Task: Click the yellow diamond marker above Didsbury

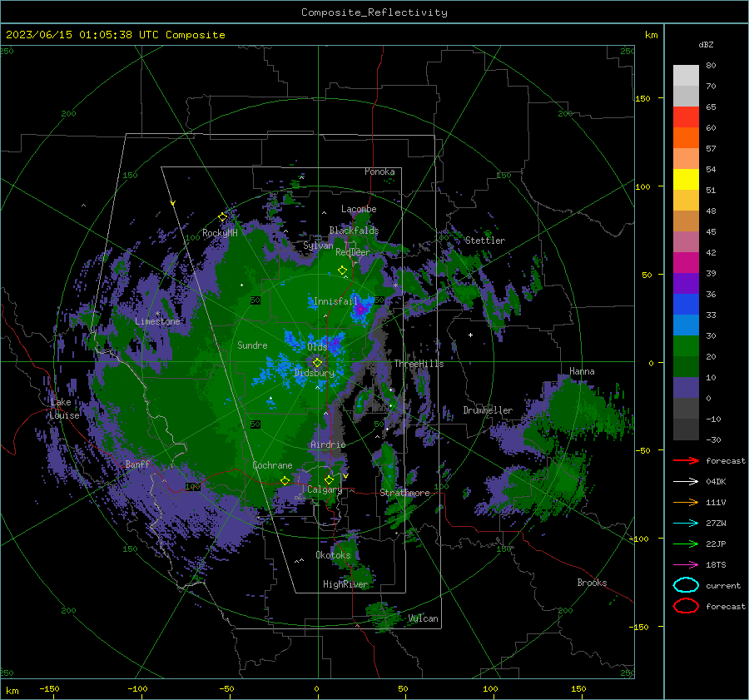Action: [x=317, y=363]
